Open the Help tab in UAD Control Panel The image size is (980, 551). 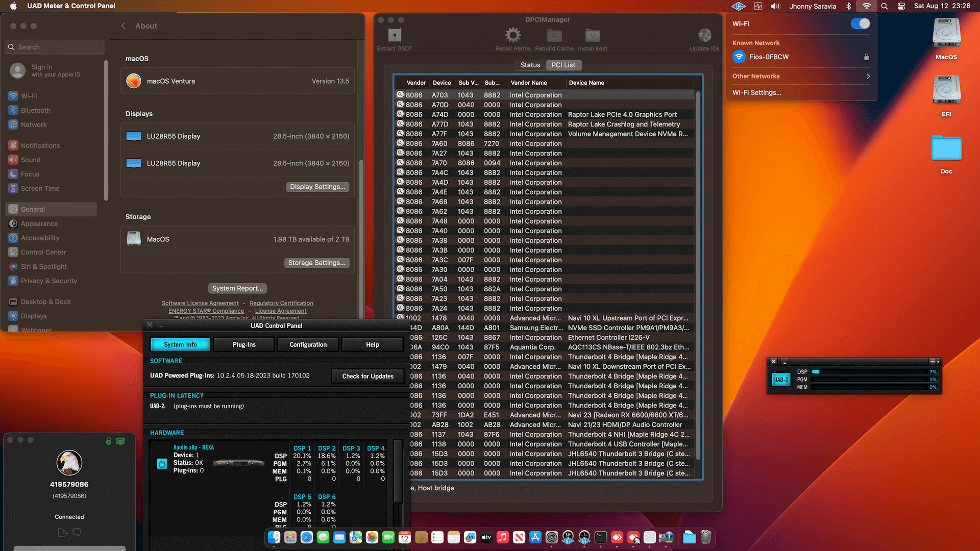pos(372,344)
